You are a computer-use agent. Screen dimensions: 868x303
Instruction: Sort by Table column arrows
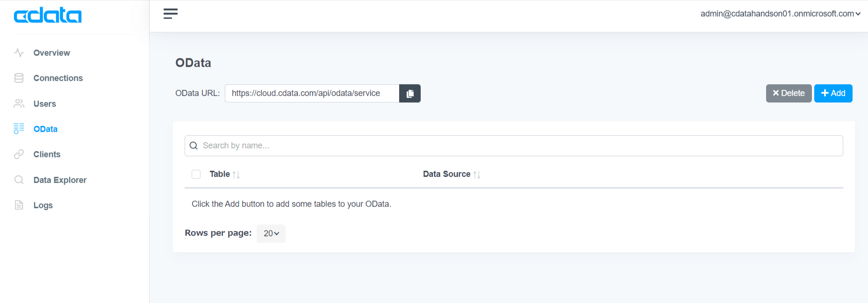236,174
